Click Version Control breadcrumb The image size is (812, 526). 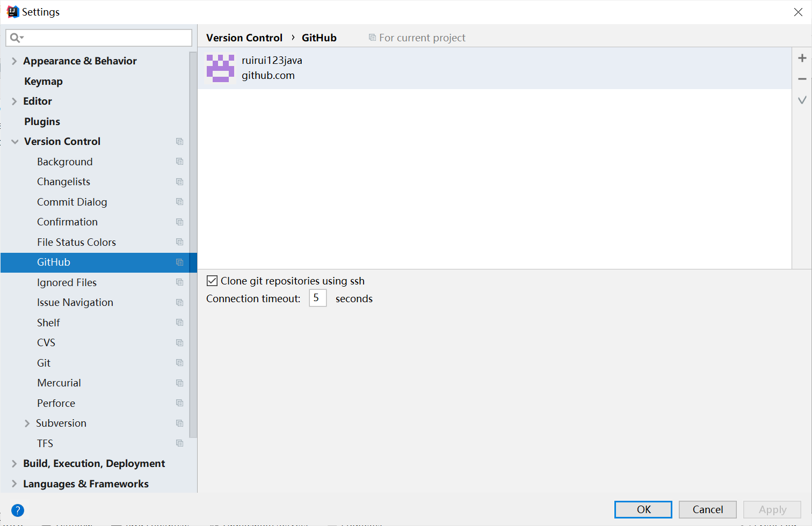tap(244, 38)
